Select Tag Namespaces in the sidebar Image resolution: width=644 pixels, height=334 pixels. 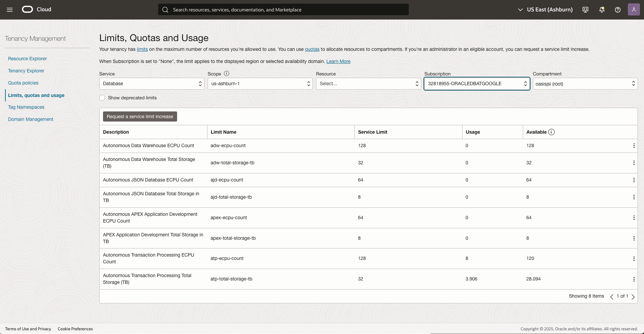(x=26, y=107)
